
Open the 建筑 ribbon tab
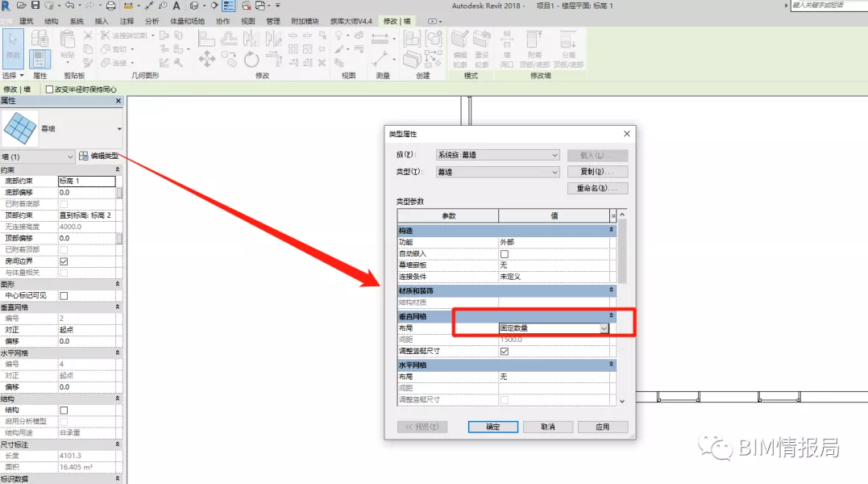coord(26,21)
